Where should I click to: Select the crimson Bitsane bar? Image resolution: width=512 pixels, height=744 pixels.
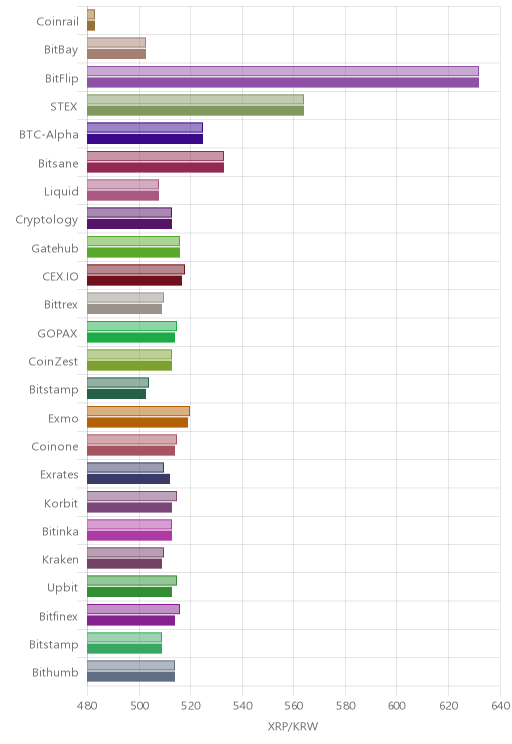tap(156, 167)
